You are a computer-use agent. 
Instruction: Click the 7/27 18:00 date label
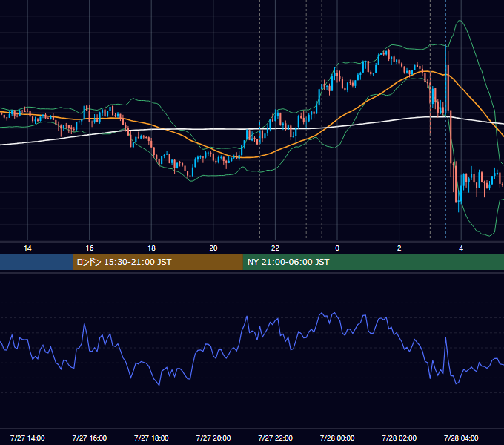pyautogui.click(x=151, y=438)
